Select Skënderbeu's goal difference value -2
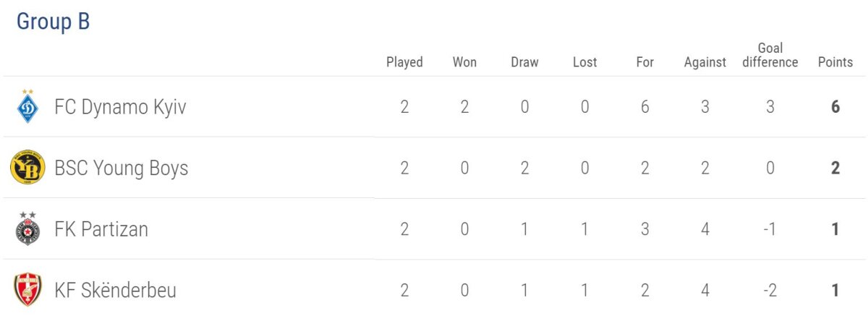This screenshot has height=321, width=868. click(770, 291)
